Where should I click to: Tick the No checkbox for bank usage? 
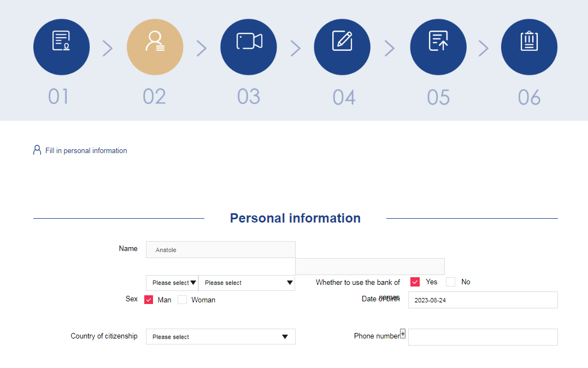point(450,282)
